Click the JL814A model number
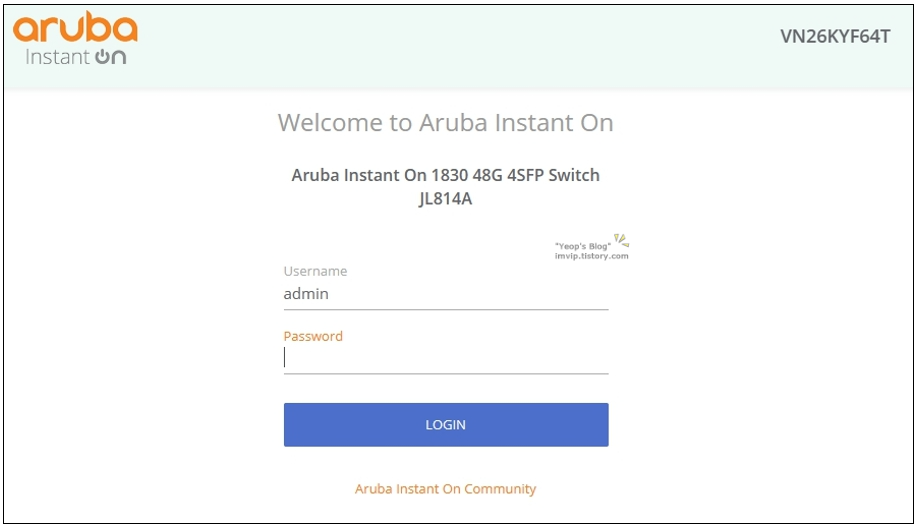This screenshot has height=526, width=916. point(445,199)
